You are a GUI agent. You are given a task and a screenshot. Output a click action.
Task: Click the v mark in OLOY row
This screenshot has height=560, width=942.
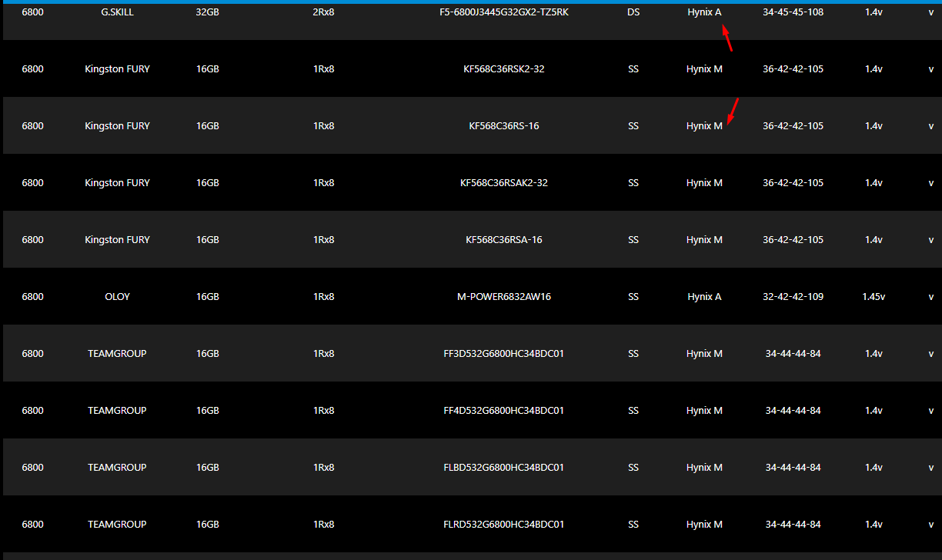[x=930, y=297]
